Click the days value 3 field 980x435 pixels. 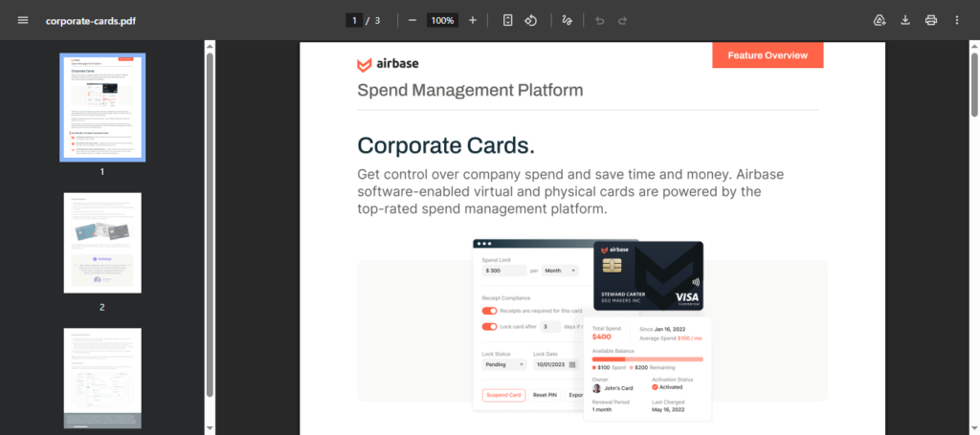click(550, 326)
